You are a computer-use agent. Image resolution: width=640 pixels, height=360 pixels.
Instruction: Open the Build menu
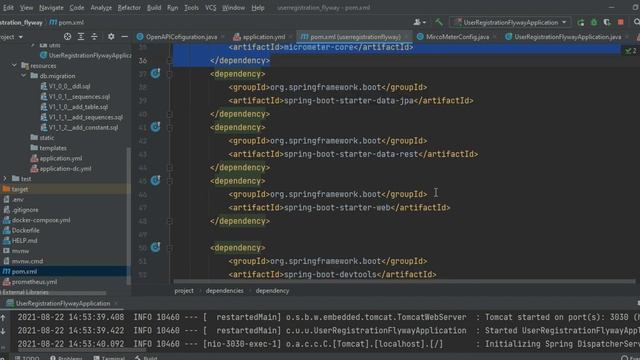(154, 7)
